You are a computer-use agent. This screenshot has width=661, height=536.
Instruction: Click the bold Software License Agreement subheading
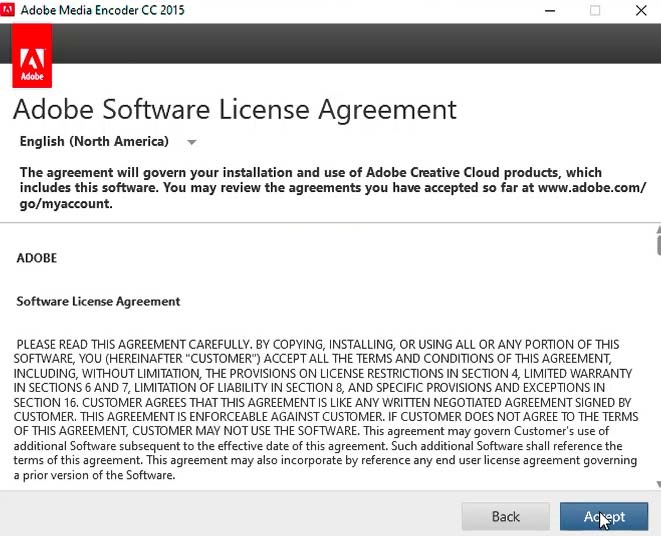click(x=98, y=301)
